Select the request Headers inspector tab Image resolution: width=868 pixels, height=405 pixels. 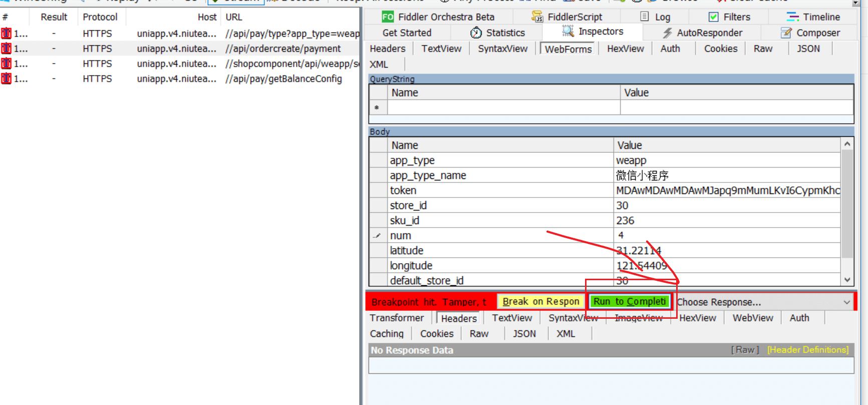coord(388,49)
